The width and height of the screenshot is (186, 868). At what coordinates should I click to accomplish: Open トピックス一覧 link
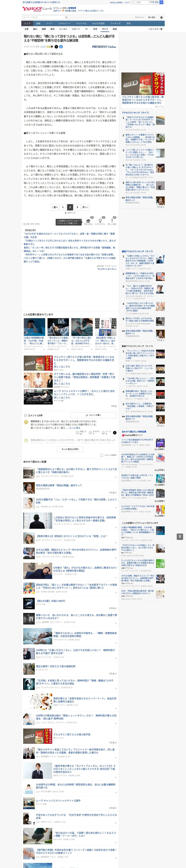coord(155,29)
